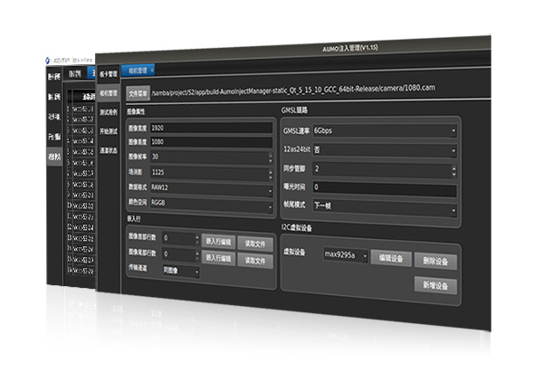Open the 数据格式 dropdown showing RAW12

tap(211, 188)
